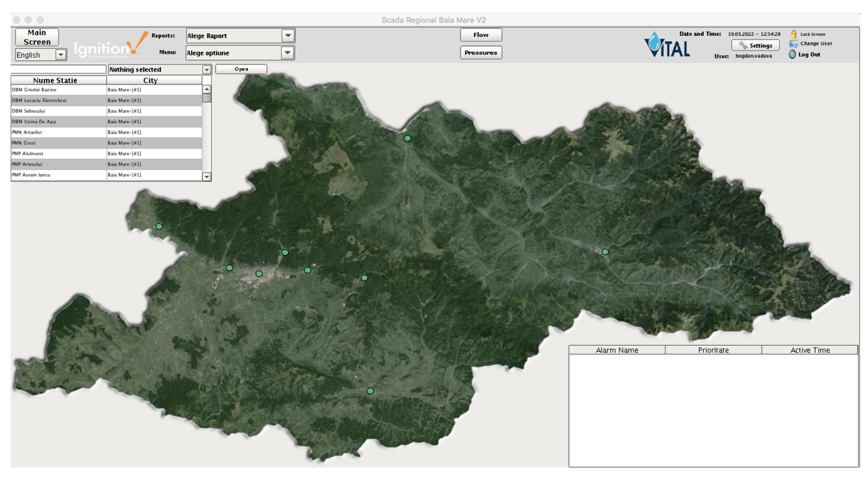Go to Main Screen
The width and height of the screenshot is (868, 477).
[x=37, y=37]
